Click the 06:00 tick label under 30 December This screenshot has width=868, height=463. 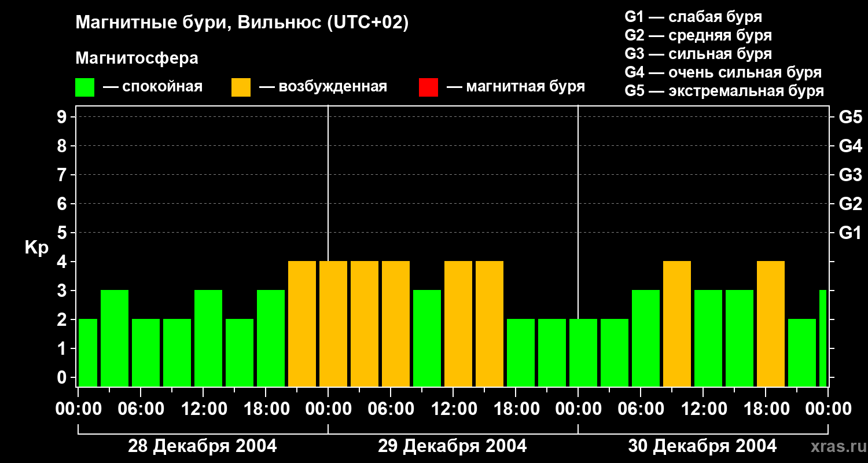pyautogui.click(x=641, y=409)
